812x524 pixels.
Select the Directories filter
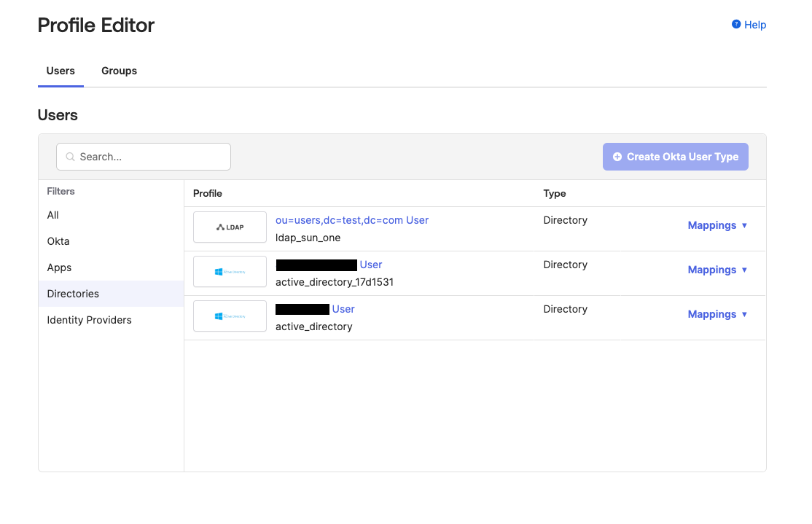(73, 294)
